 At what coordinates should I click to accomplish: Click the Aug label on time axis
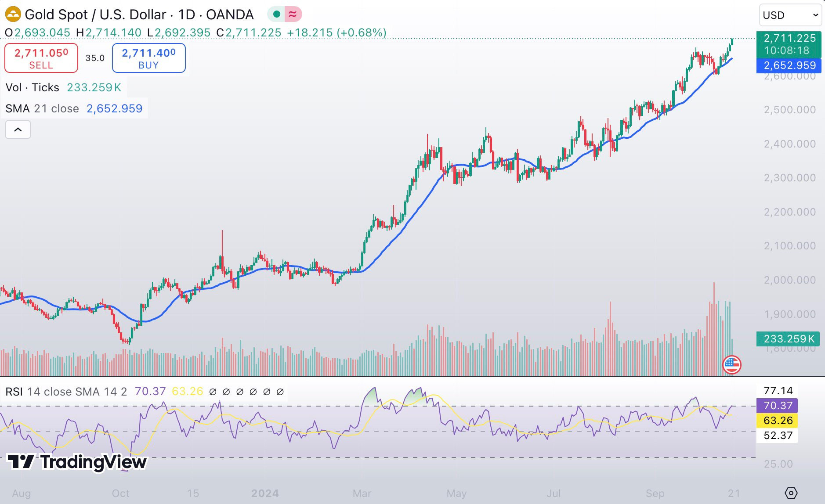pyautogui.click(x=22, y=493)
